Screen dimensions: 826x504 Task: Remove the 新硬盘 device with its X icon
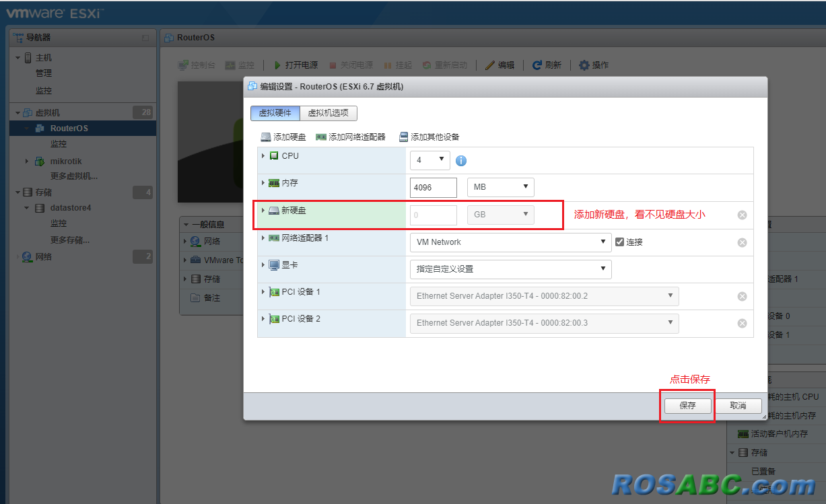tap(742, 215)
